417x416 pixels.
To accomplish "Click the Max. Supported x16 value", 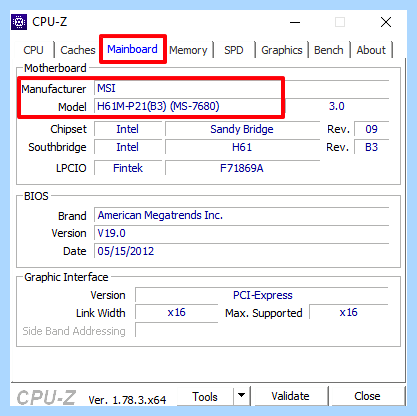I will 348,313.
